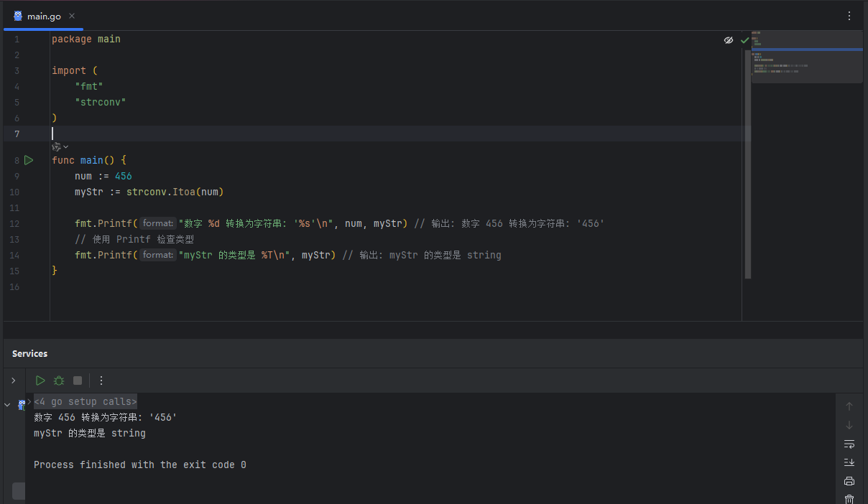Collapse the Go run configuration tree node

(7, 405)
